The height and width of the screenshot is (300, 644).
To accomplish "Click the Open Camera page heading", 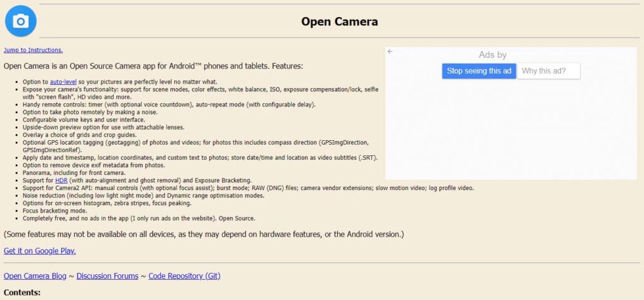I will tap(339, 21).
